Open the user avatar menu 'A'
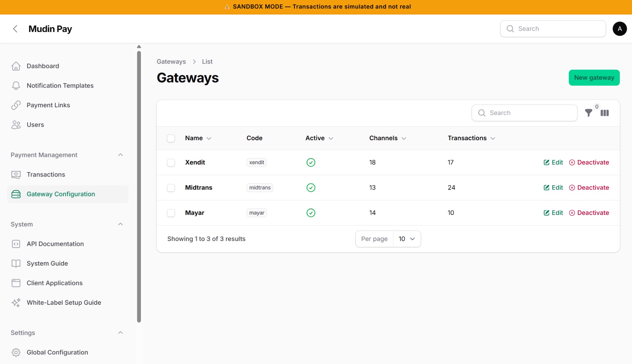This screenshot has height=364, width=632. pos(619,29)
